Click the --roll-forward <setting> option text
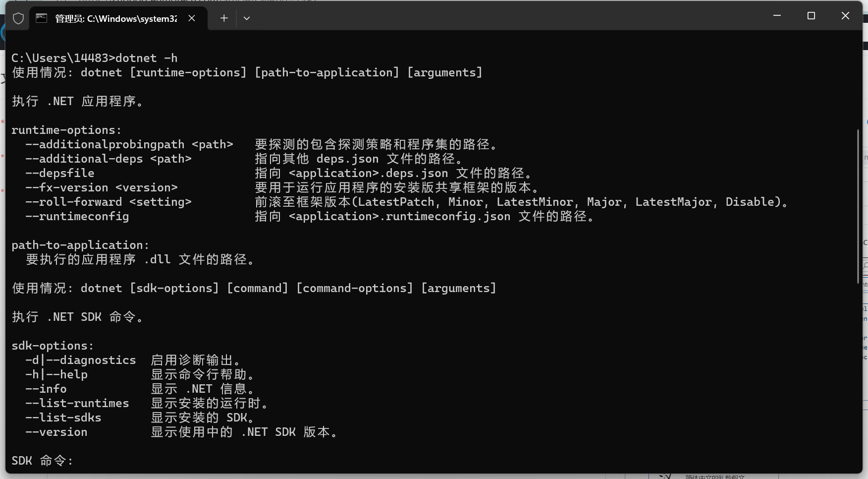 tap(108, 202)
